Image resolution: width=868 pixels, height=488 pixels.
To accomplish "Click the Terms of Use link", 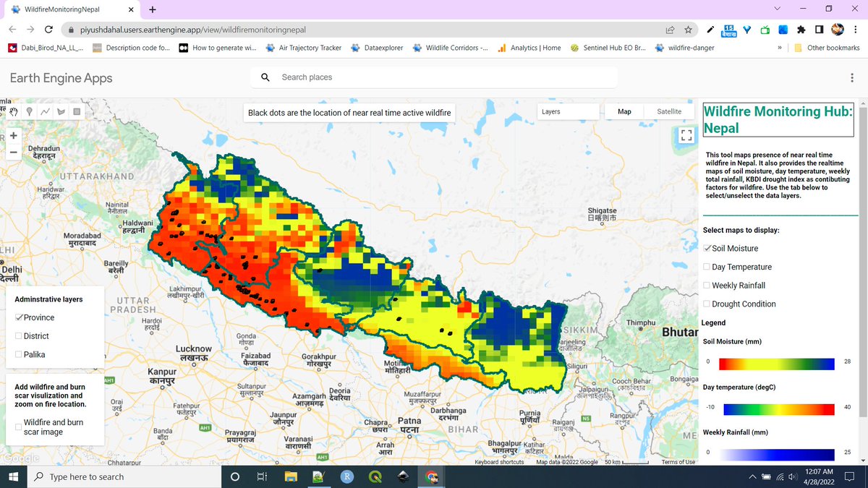I will [x=678, y=461].
